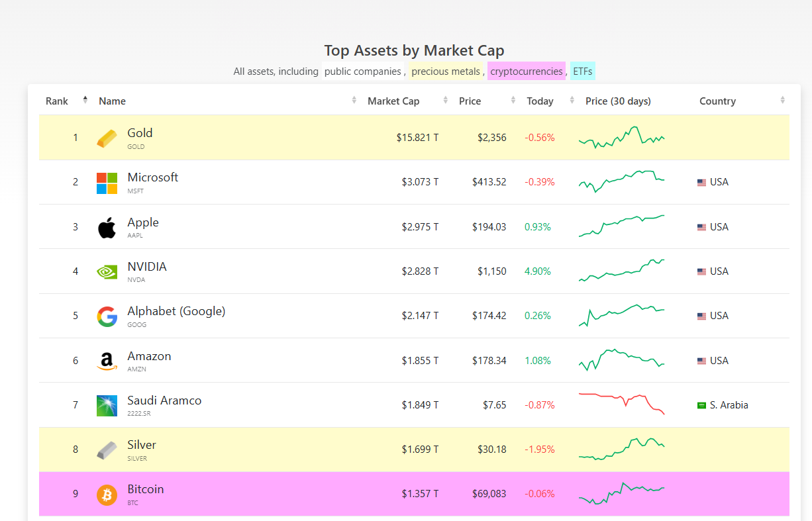Open the Saudi Aramco company page
Image resolution: width=812 pixels, height=521 pixels.
164,401
